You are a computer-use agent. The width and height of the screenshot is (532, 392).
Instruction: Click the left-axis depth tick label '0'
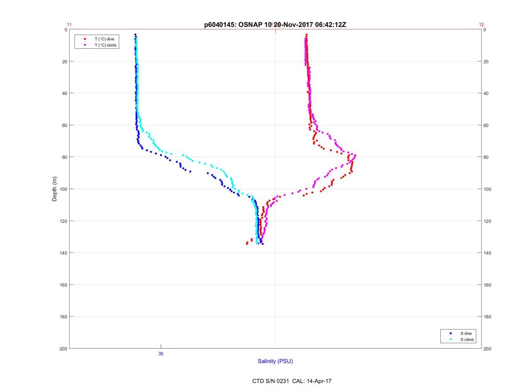pos(66,30)
